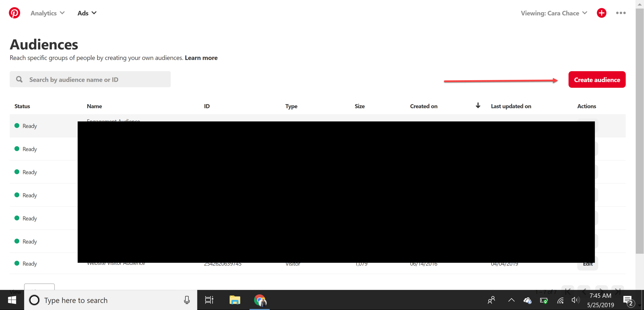Focus the search by audience name field
The image size is (644, 310).
pos(90,79)
